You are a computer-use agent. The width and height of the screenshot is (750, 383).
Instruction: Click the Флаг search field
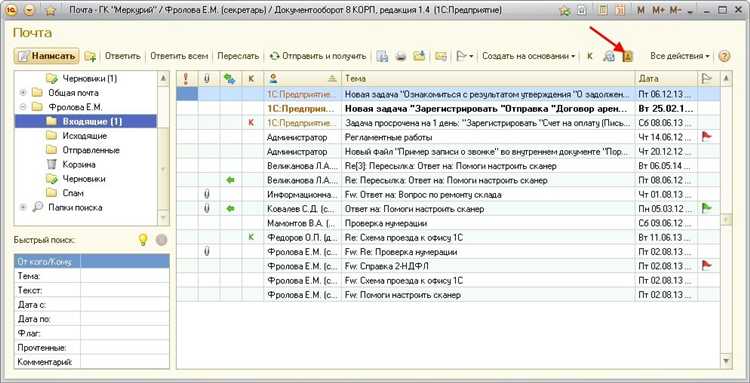coord(124,333)
